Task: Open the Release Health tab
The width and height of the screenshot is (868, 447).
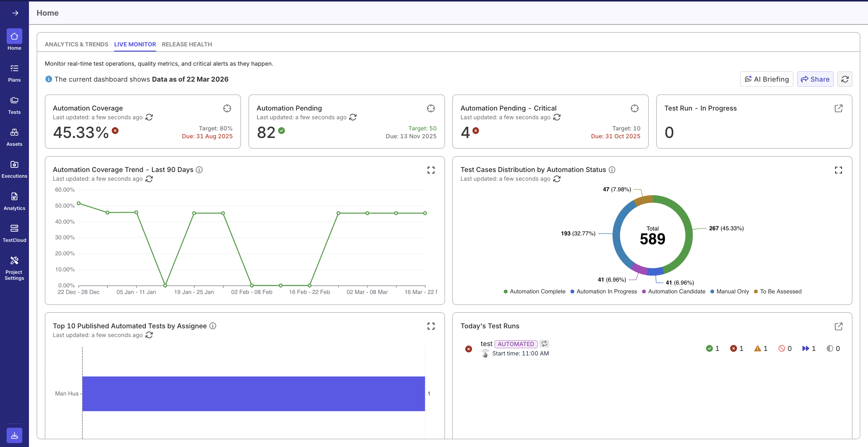Action: pyautogui.click(x=187, y=44)
